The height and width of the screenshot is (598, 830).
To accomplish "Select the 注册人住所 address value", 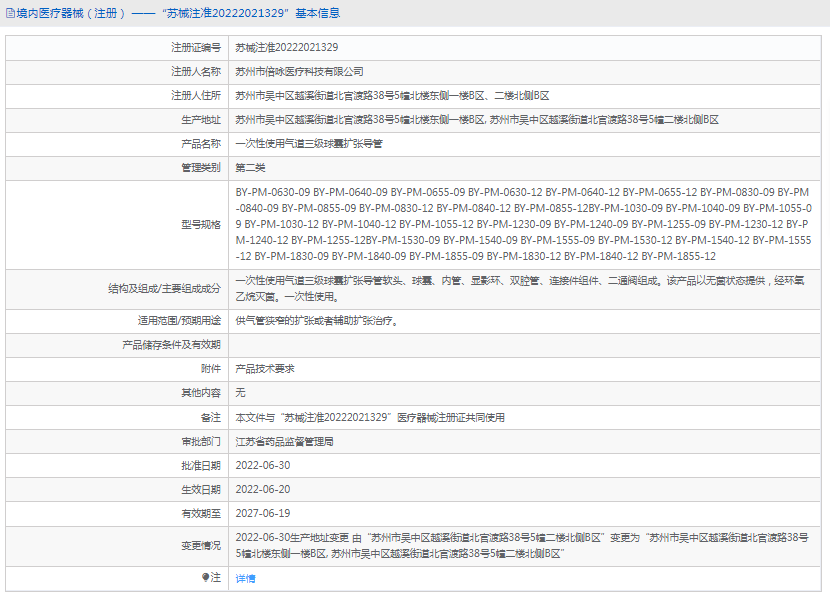I will 392,96.
